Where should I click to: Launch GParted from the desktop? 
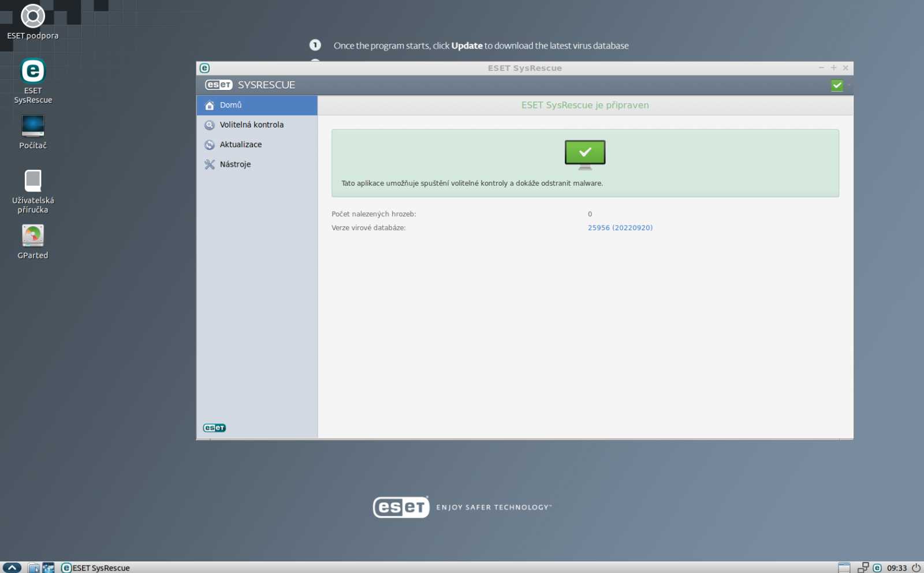tap(33, 242)
